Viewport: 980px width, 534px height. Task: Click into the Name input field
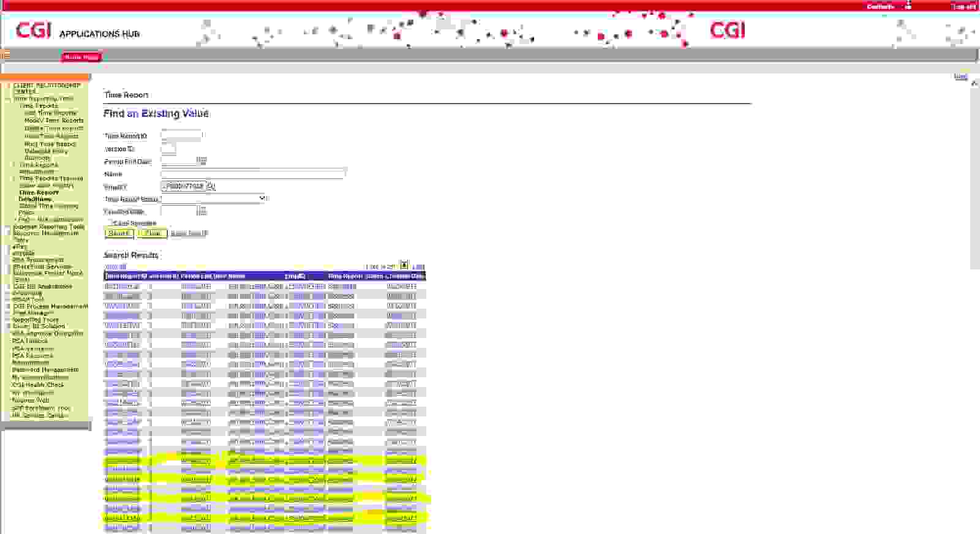pos(253,174)
